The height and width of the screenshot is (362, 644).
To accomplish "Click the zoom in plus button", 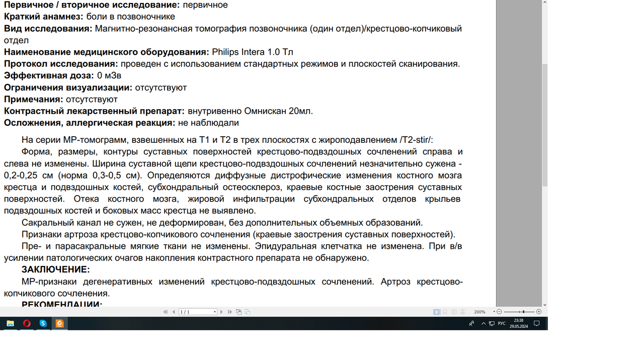I will [539, 312].
